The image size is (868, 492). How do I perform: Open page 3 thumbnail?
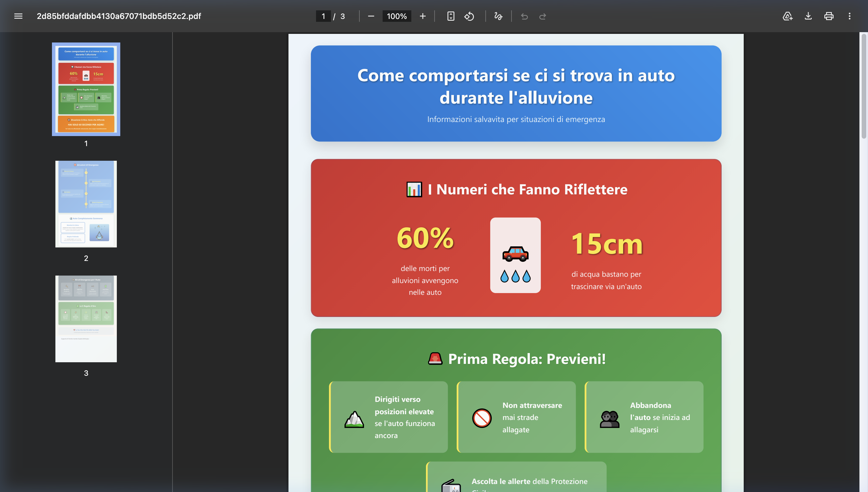click(86, 319)
